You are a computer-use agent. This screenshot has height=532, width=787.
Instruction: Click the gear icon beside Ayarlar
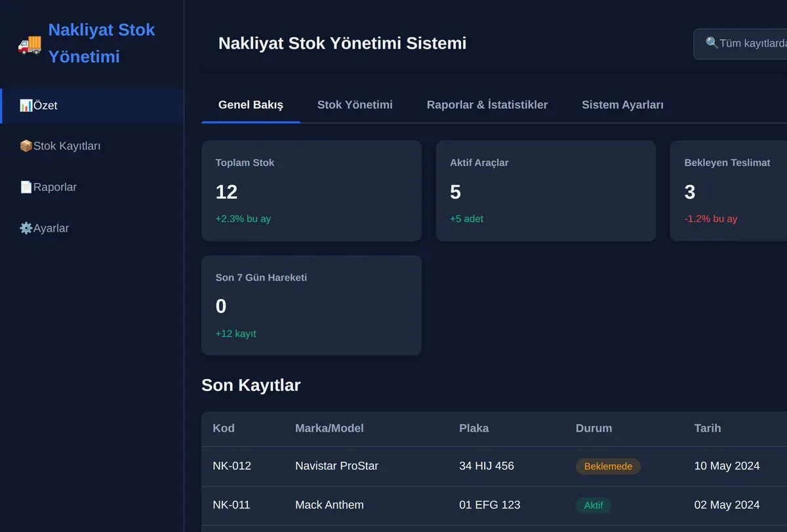pos(26,228)
